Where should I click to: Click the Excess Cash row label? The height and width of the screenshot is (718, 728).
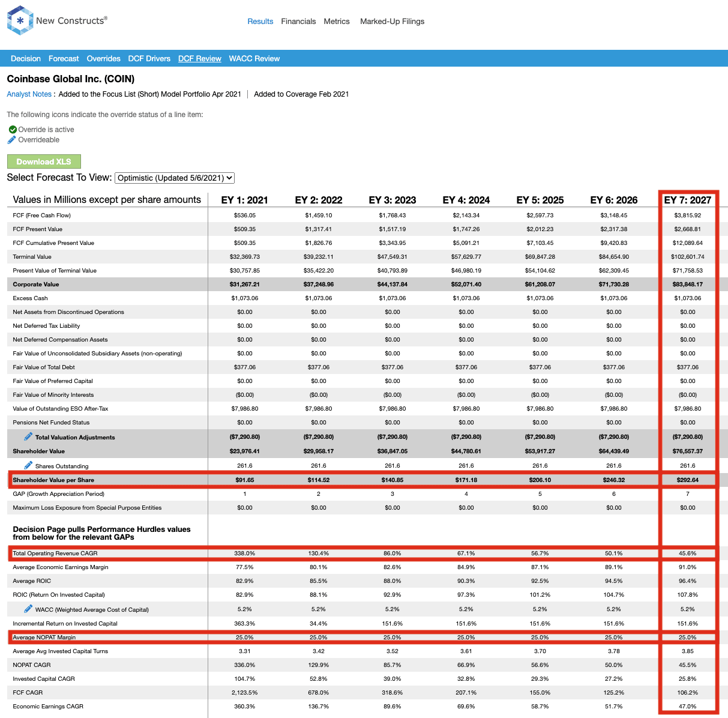pyautogui.click(x=31, y=298)
